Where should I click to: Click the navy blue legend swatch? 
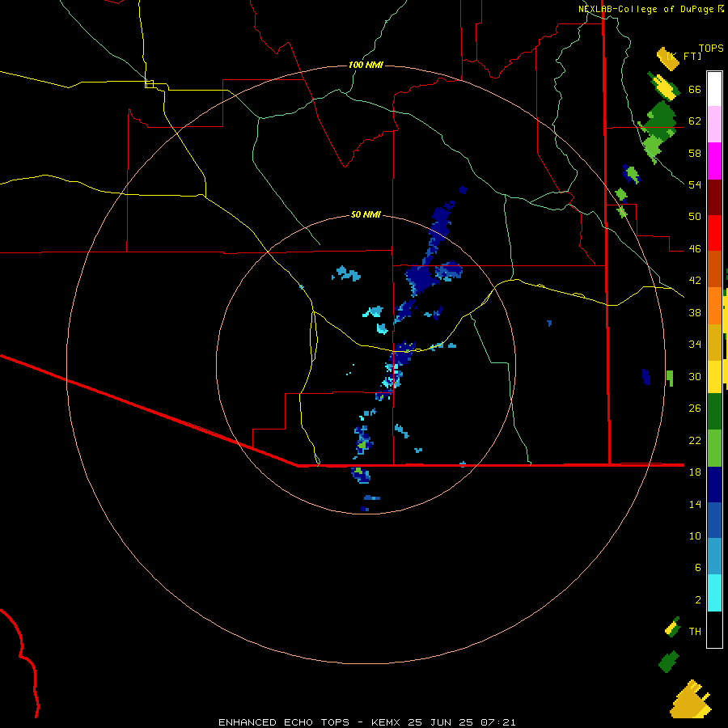coord(714,485)
